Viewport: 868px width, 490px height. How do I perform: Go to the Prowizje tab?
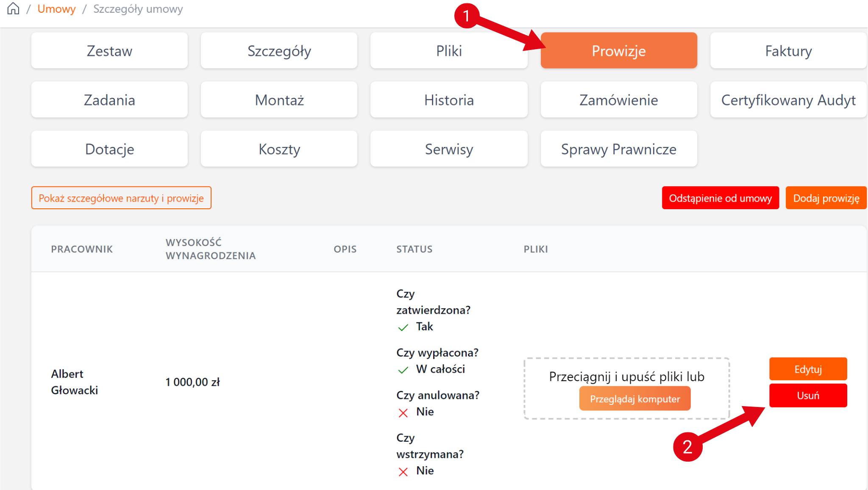[619, 51]
